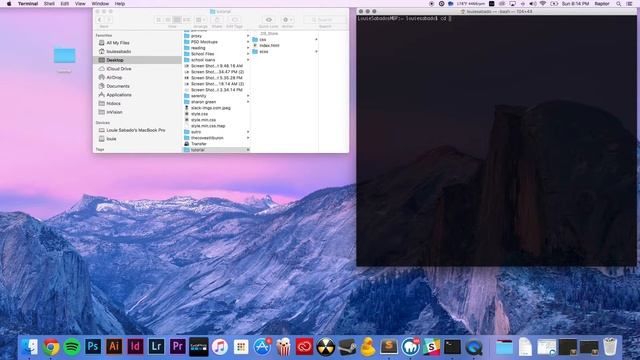The width and height of the screenshot is (640, 360).
Task: Switch Finder to Cover Flow view
Action: click(x=187, y=20)
